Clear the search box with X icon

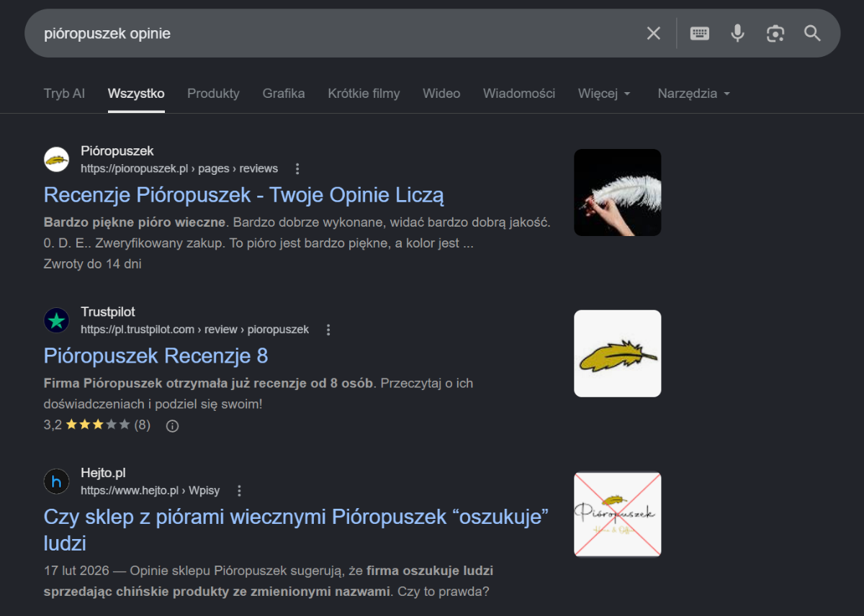[653, 33]
